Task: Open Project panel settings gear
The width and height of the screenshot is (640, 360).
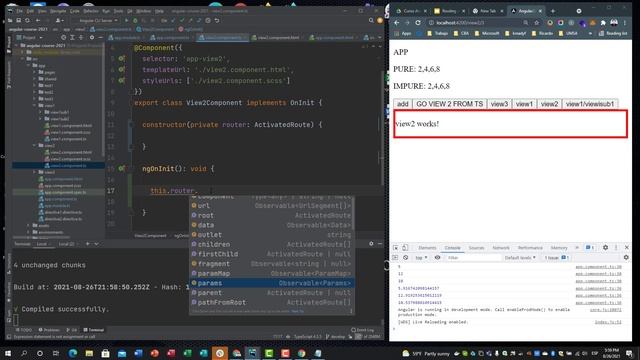Action: (x=91, y=38)
